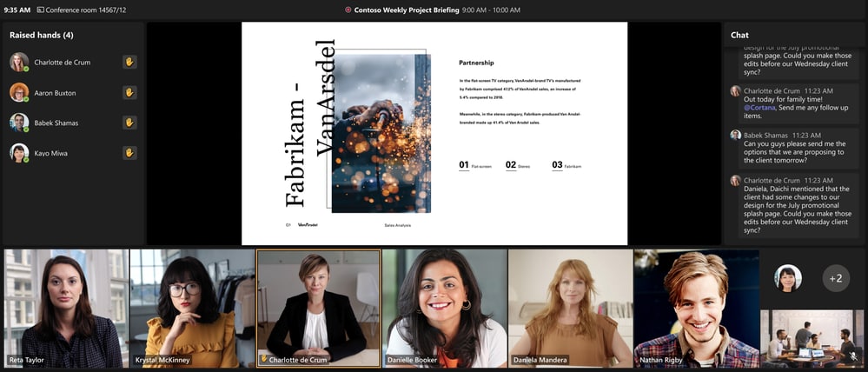Click the conference room icon in top bar
This screenshot has height=372, width=868.
(x=41, y=10)
